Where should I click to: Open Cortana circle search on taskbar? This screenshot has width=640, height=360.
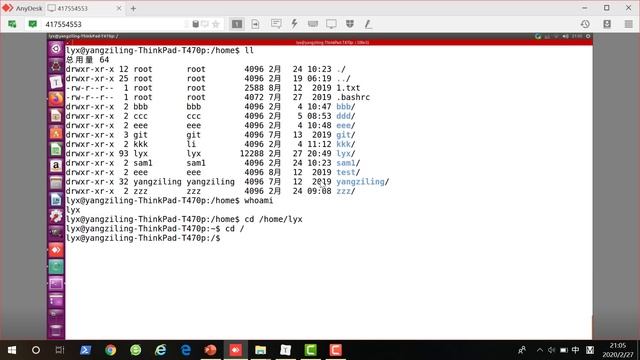click(36, 350)
